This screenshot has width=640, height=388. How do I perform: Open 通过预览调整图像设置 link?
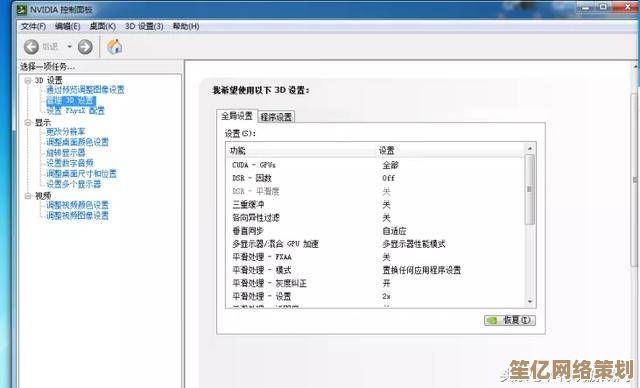pos(85,90)
